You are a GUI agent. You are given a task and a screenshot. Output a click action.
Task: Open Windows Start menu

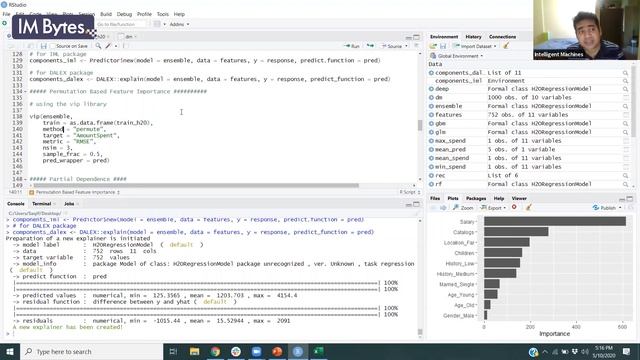pyautogui.click(x=10, y=351)
